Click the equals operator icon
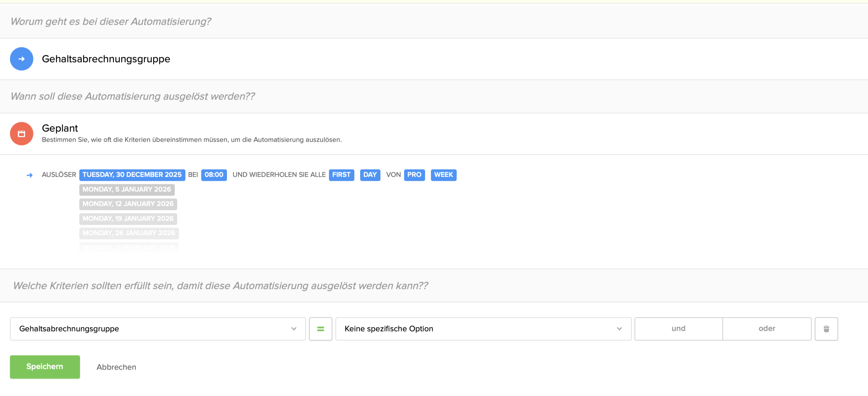868x396 pixels. coord(320,328)
